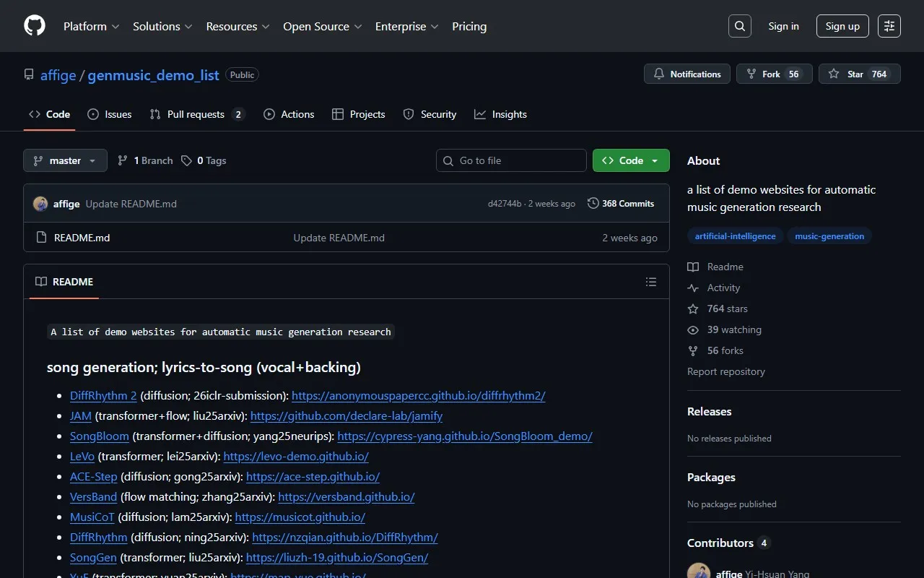Open README outline list icon
The image size is (924, 578).
point(651,282)
